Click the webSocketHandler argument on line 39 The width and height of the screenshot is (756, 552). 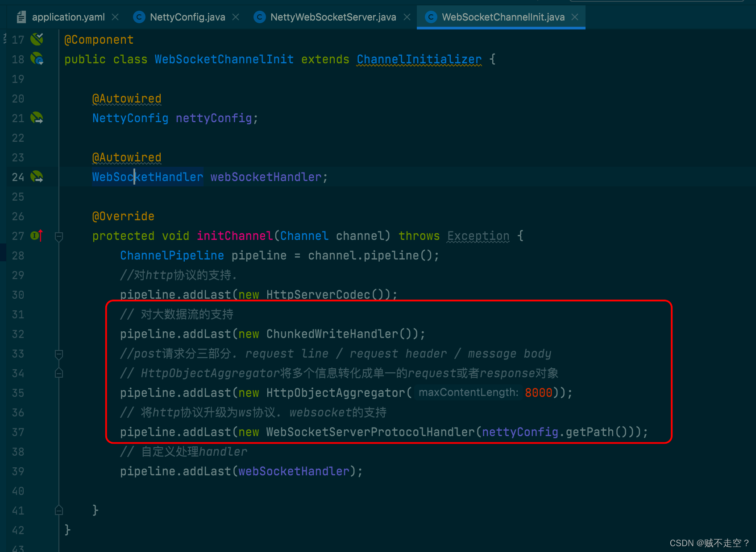pyautogui.click(x=294, y=471)
